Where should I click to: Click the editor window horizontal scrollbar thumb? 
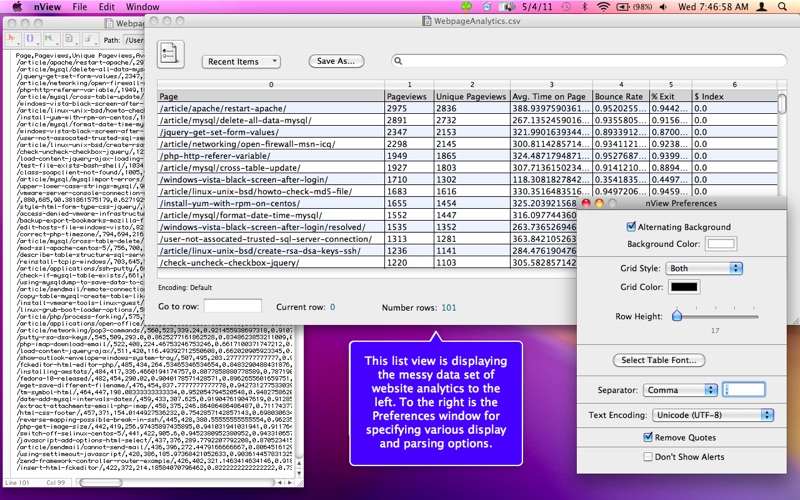point(100,482)
